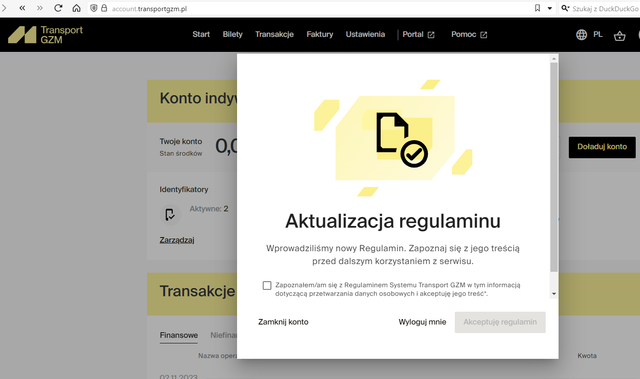
Task: Click the dialog scrollbar up arrow
Action: tap(554, 59)
